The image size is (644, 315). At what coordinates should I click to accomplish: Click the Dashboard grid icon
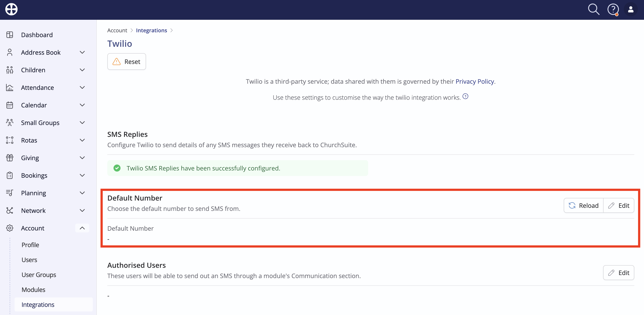(x=10, y=35)
